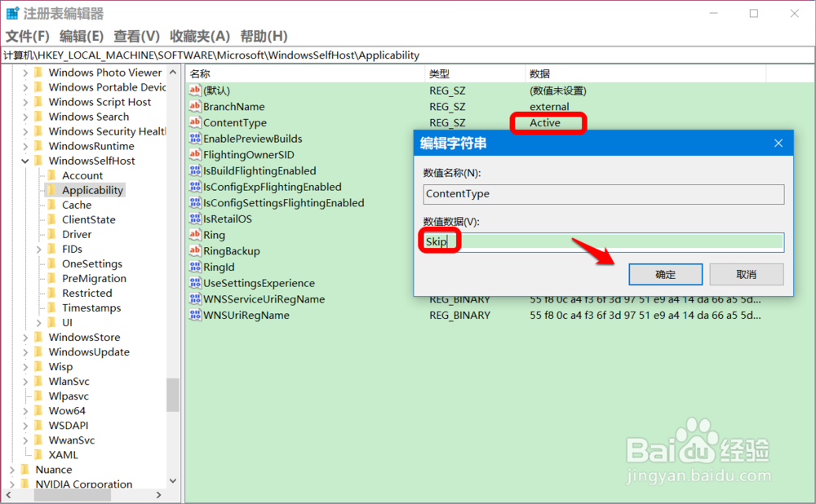Click the registry path address bar

click(x=408, y=55)
